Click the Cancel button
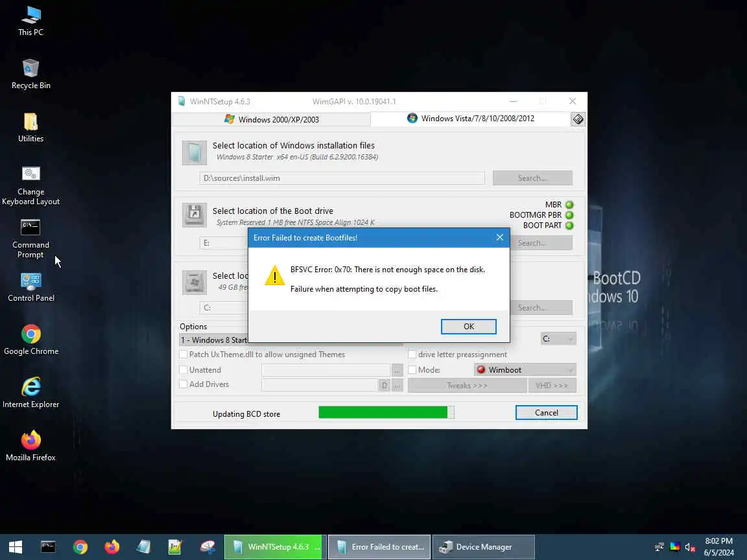 (x=547, y=413)
